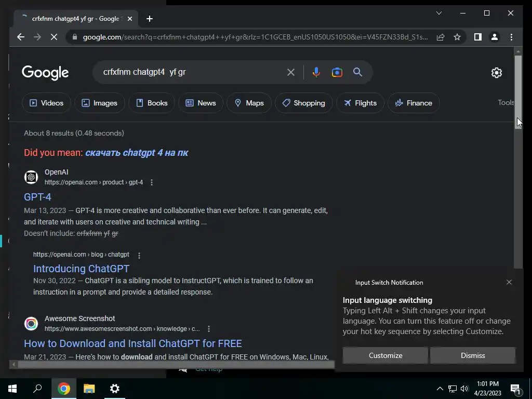The width and height of the screenshot is (532, 399).
Task: Click the suggested Russian query link
Action: tap(137, 153)
